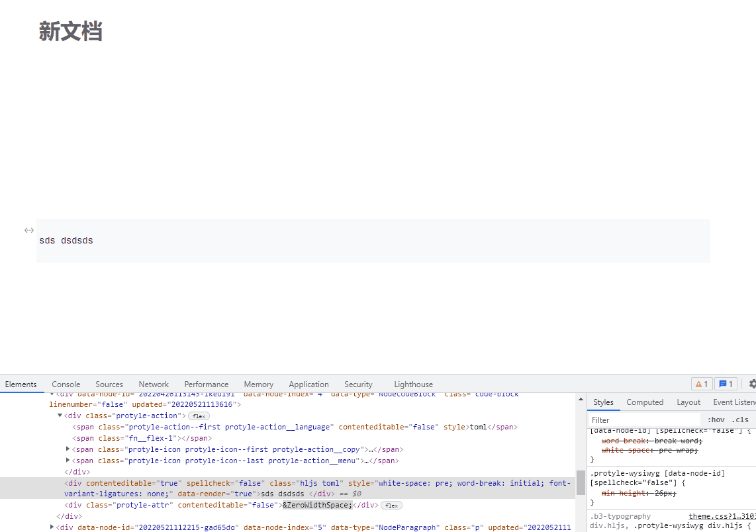Collapse the protyle-action div in DOM tree

tap(60, 416)
